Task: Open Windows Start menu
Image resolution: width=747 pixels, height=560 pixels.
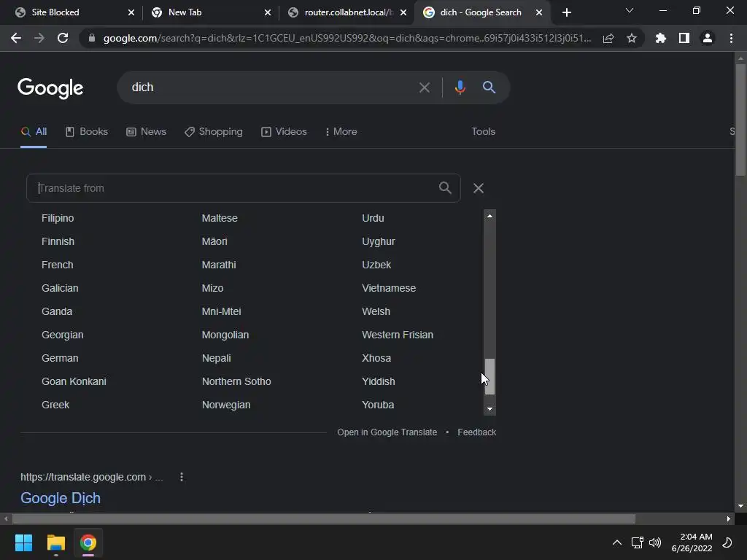Action: point(23,542)
